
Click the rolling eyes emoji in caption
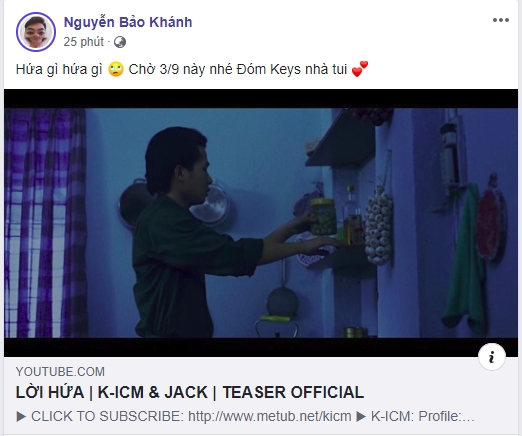pyautogui.click(x=116, y=69)
